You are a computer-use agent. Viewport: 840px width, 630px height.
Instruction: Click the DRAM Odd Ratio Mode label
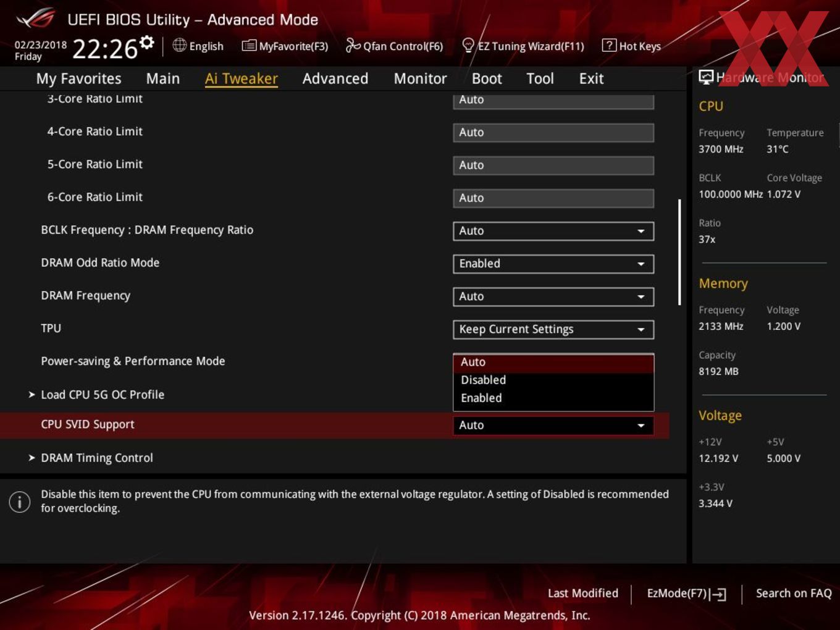point(100,262)
